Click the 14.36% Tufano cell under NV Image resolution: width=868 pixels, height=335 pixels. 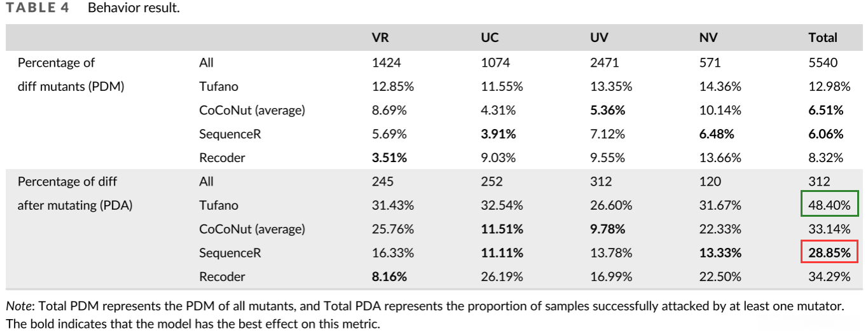tap(720, 86)
